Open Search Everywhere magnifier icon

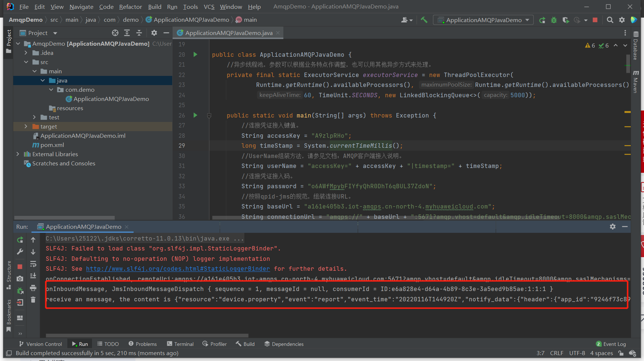(610, 20)
